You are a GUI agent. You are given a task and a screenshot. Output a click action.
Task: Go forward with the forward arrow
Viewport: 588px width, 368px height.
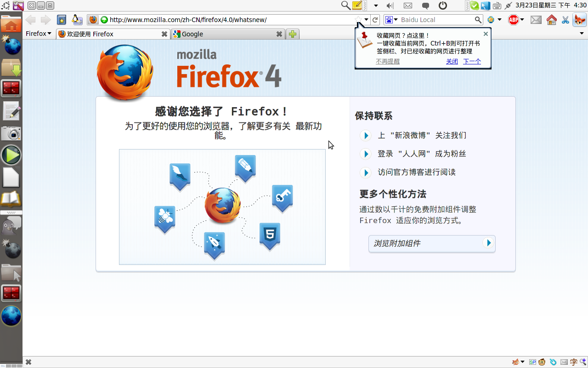click(45, 20)
